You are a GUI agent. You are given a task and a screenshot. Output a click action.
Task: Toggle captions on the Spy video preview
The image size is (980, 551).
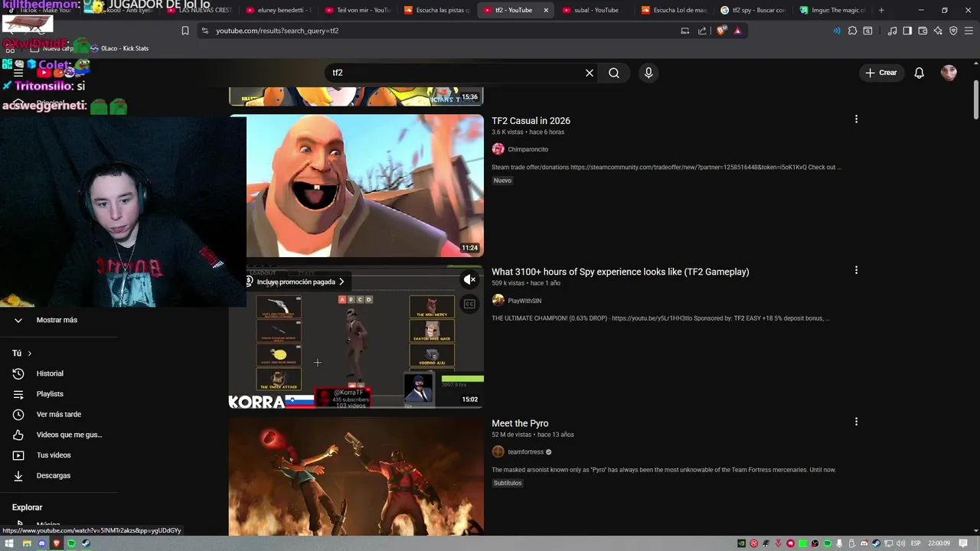tap(469, 304)
